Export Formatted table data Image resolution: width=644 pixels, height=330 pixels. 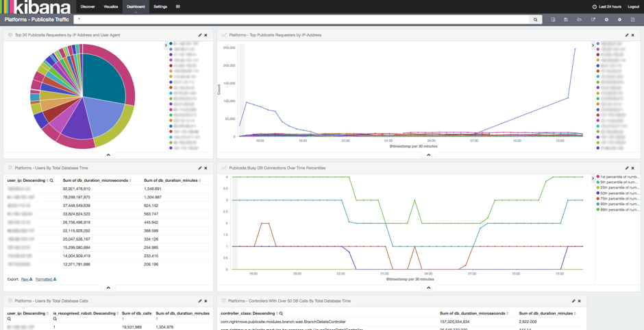tap(46, 279)
